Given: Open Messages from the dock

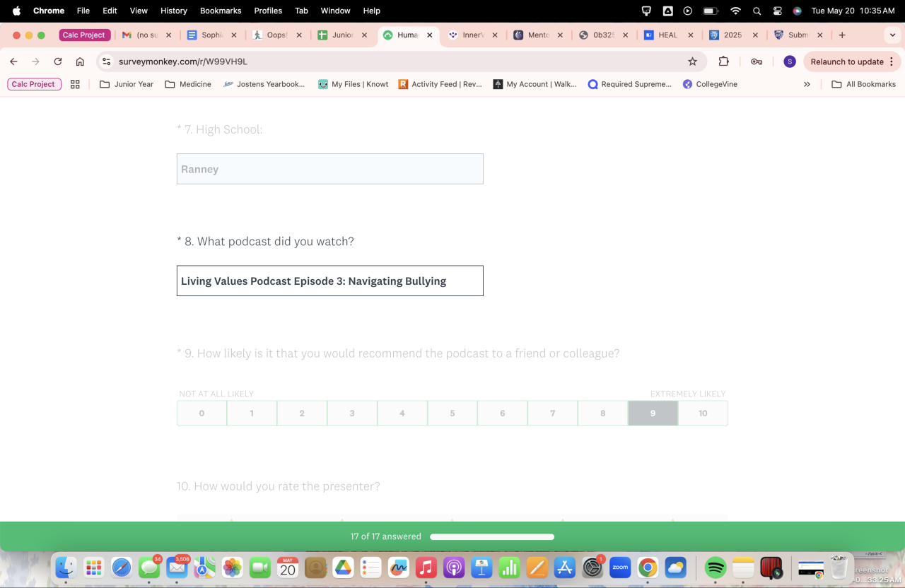Looking at the screenshot, I should (148, 567).
